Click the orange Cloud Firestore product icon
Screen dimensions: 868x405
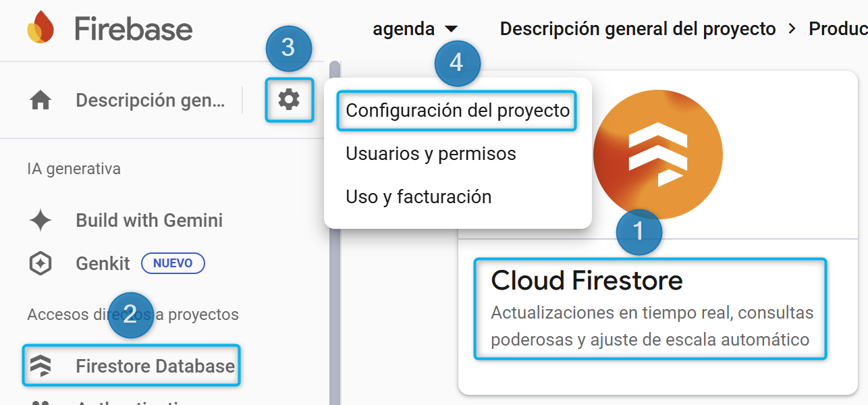(x=657, y=154)
